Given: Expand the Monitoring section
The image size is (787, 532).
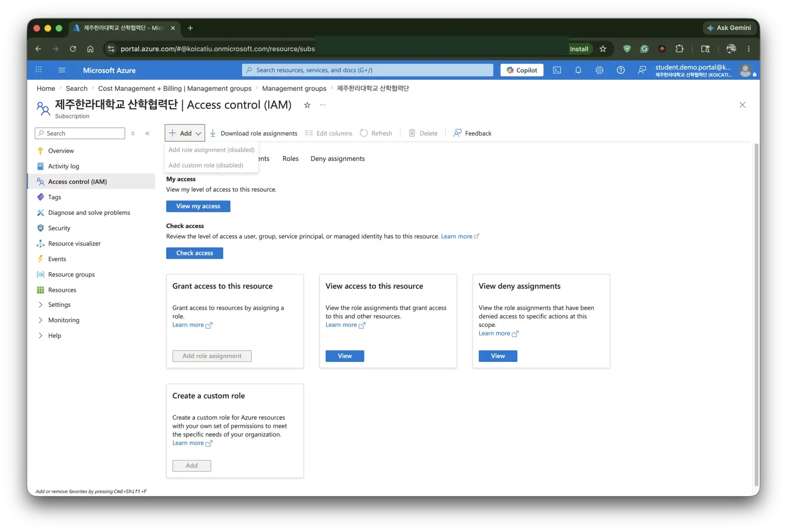Looking at the screenshot, I should click(91, 320).
